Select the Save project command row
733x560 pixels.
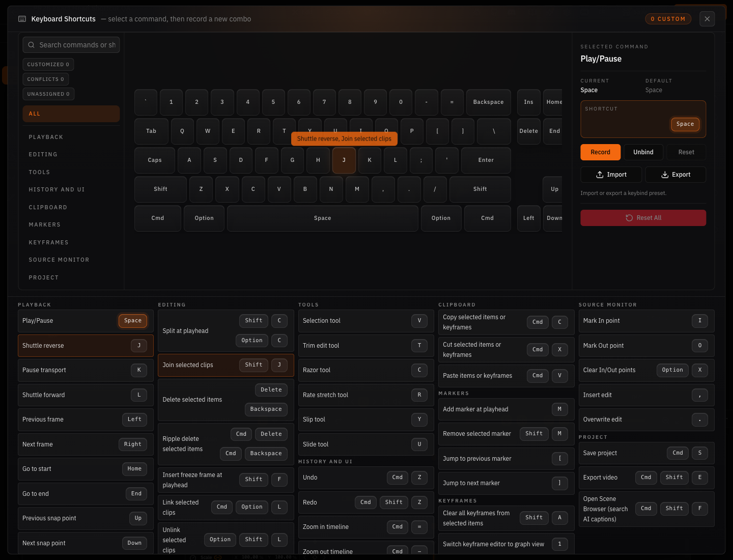tap(646, 453)
